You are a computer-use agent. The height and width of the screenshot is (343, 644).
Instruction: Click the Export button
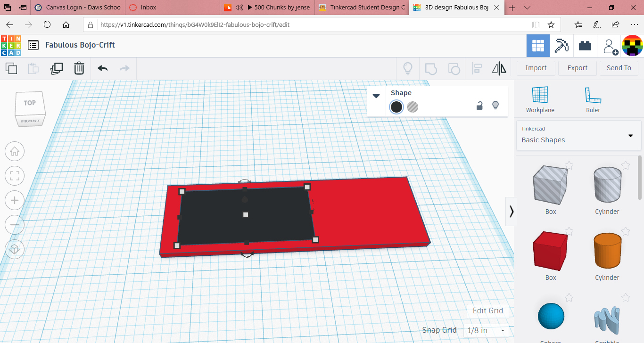tap(578, 68)
